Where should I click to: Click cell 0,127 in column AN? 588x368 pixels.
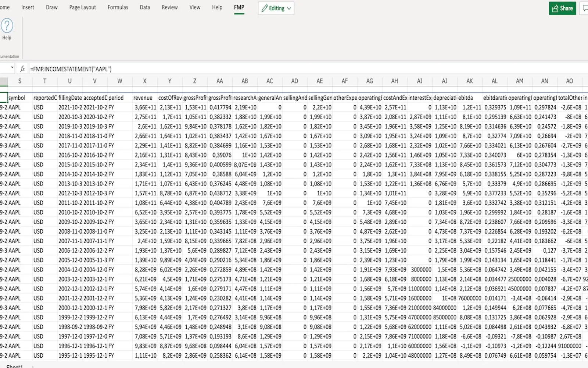coord(545,250)
